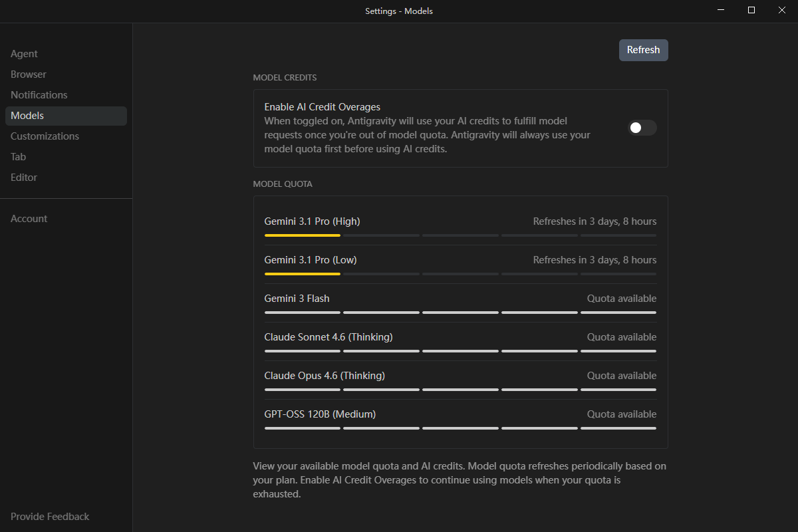The width and height of the screenshot is (798, 532).
Task: Click the Gemini 3 Flash quota bar
Action: (x=460, y=313)
